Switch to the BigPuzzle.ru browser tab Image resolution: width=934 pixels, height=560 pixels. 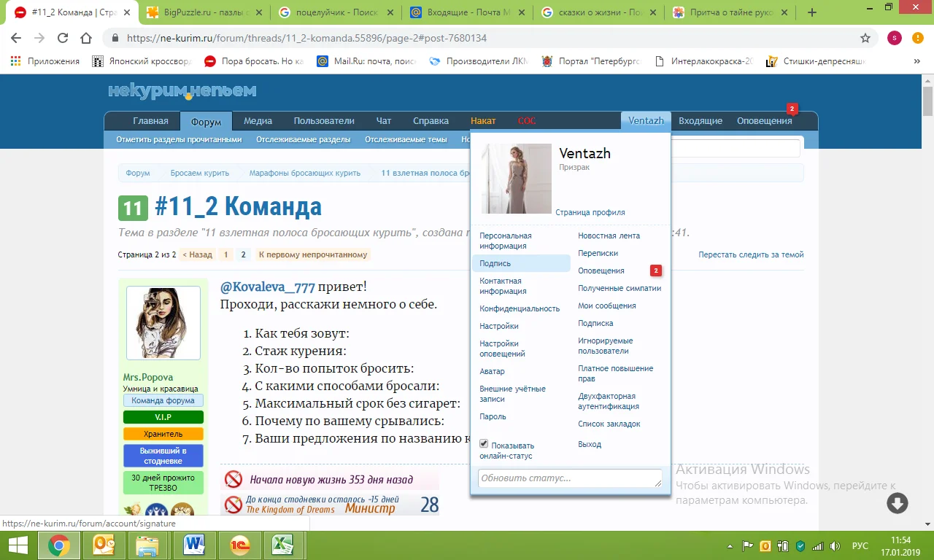point(198,12)
